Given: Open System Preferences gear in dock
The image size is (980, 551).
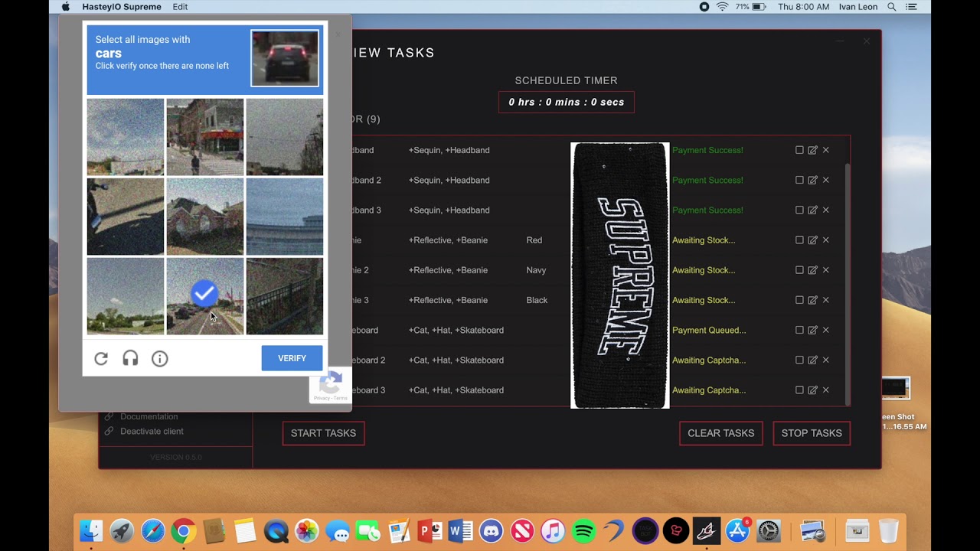Looking at the screenshot, I should [768, 530].
